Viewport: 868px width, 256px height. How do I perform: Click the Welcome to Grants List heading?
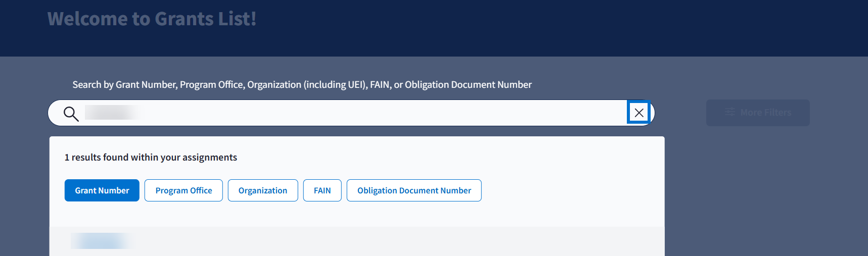[x=152, y=19]
